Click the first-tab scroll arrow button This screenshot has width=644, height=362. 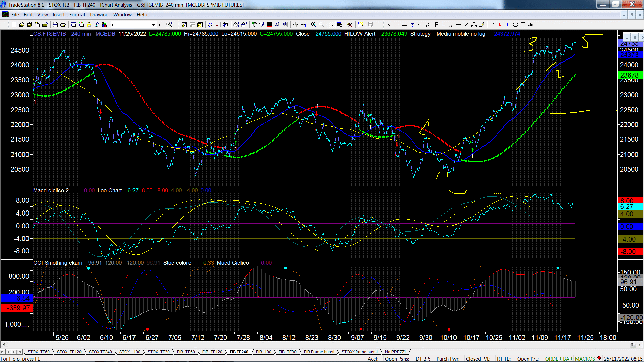coord(3,352)
